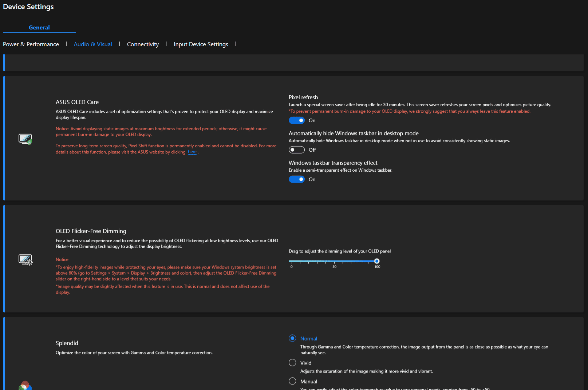This screenshot has height=390, width=588.
Task: Click the OLED Flicker-Free Dimming heading
Action: 91,231
